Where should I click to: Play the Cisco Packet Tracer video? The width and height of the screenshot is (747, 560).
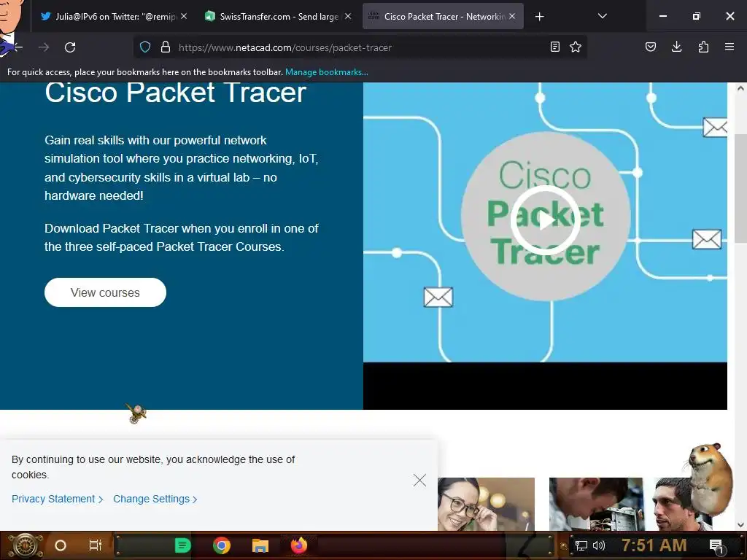coord(545,219)
